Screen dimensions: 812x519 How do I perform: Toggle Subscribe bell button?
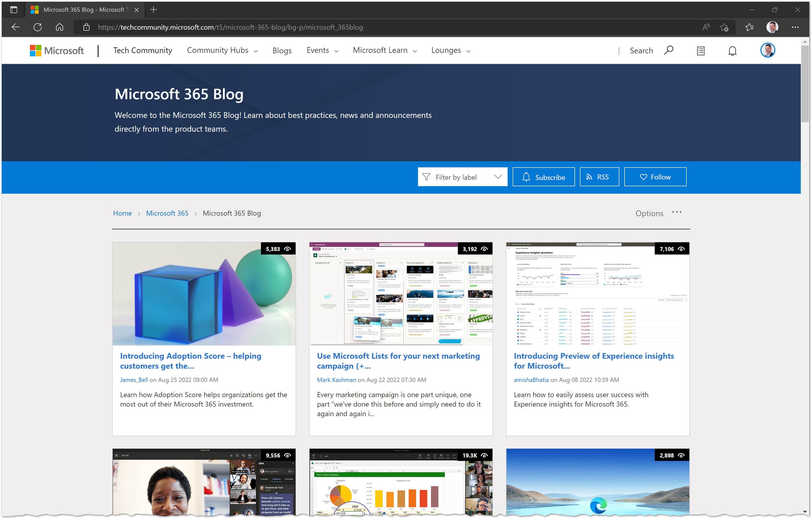[543, 177]
